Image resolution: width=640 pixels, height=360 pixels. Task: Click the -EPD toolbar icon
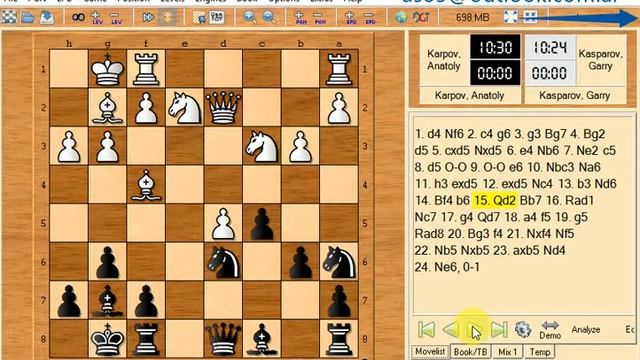[370, 17]
